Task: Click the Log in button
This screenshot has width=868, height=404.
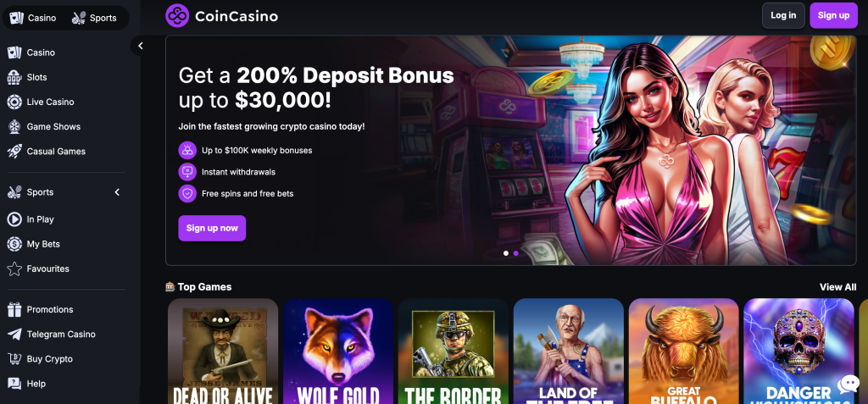Action: [x=783, y=15]
